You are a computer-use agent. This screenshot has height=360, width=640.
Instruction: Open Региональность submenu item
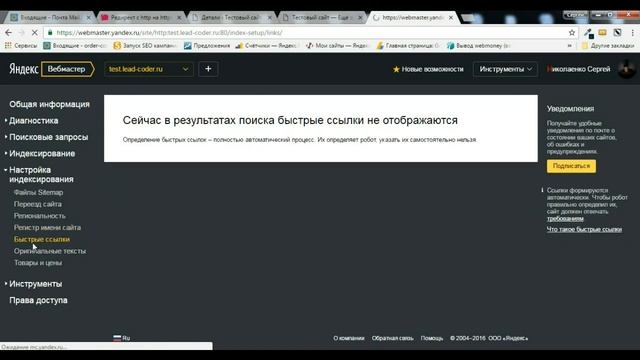[40, 216]
